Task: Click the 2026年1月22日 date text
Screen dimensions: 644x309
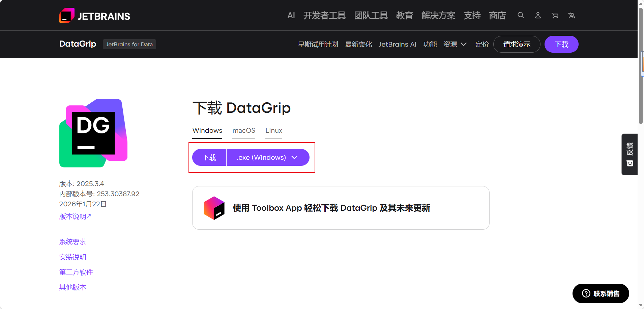Action: tap(83, 204)
